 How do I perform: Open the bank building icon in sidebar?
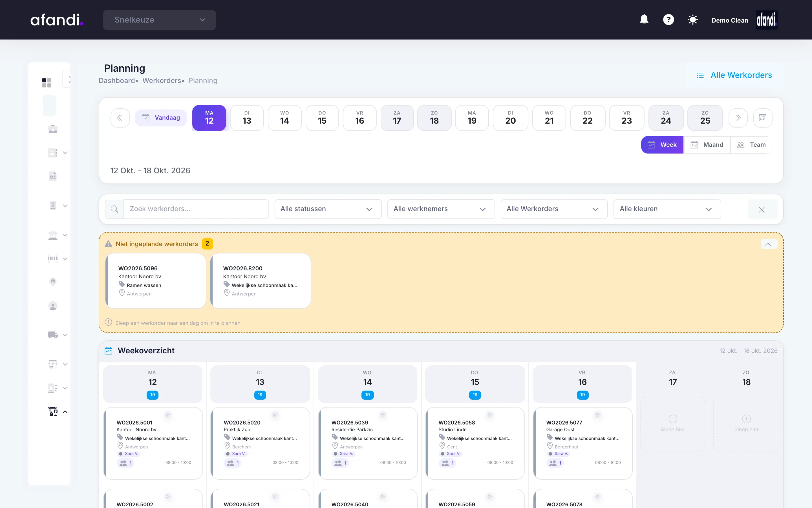53,235
